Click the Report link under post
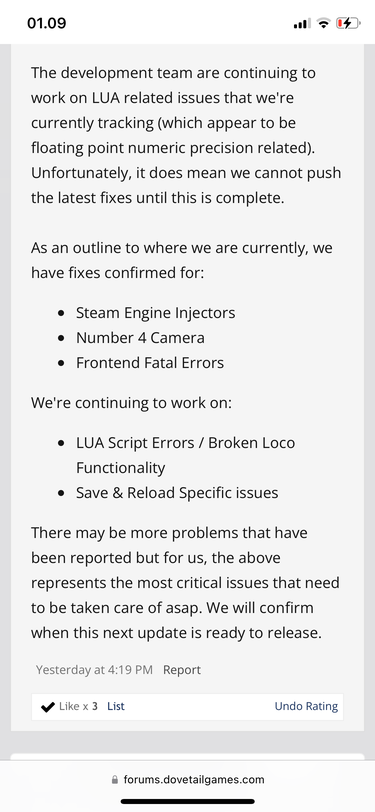This screenshot has height=812, width=375. click(x=182, y=670)
